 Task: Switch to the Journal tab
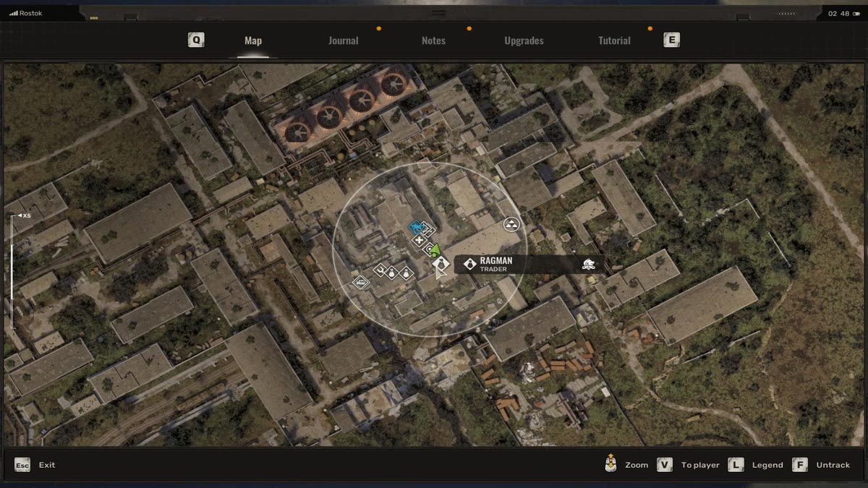click(x=343, y=40)
